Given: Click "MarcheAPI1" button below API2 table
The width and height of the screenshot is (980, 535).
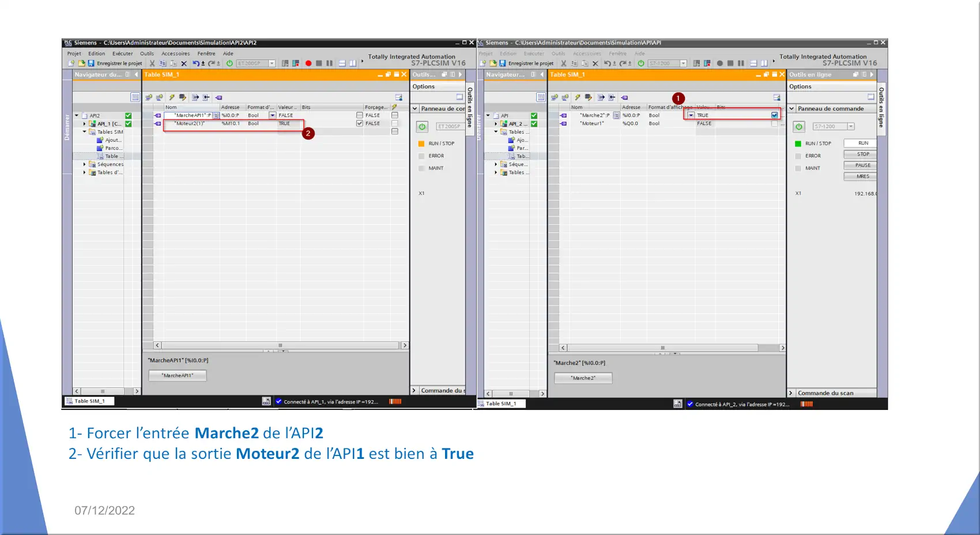Looking at the screenshot, I should (178, 375).
